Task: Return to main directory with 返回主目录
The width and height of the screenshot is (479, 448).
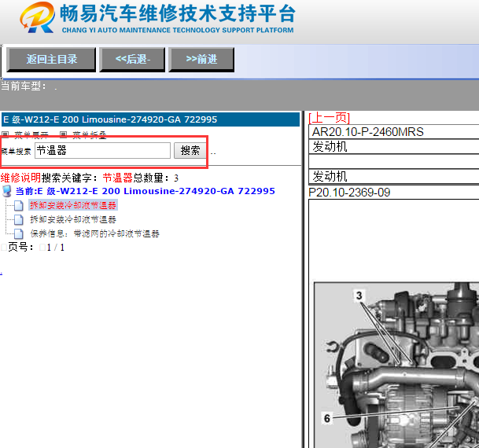Action: 51,60
